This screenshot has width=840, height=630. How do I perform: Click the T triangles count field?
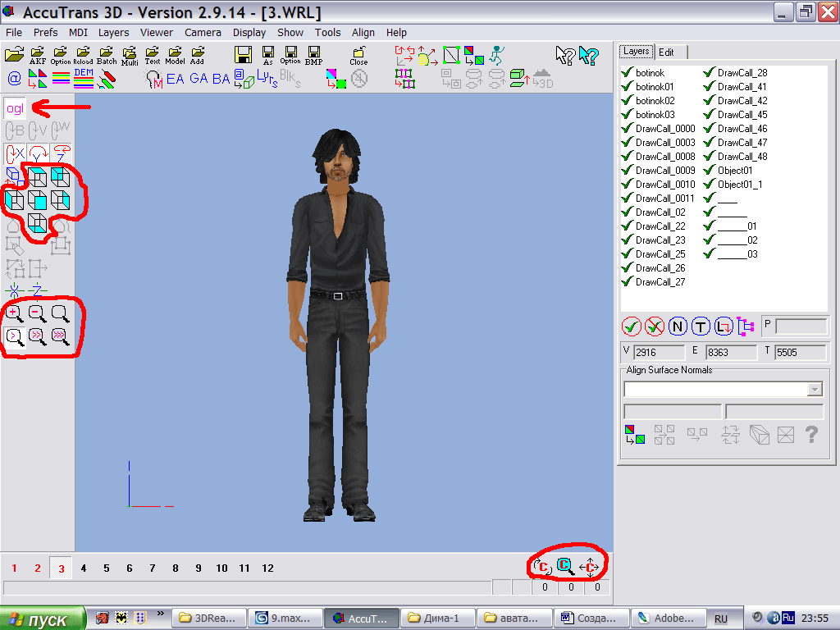801,352
